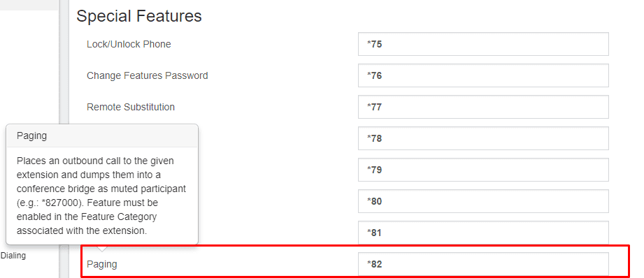Click the Remote Substitution label

[x=131, y=107]
